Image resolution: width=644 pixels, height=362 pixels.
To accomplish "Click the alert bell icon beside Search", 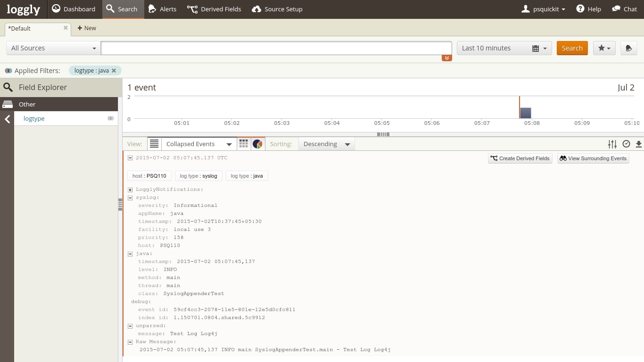I will [628, 48].
